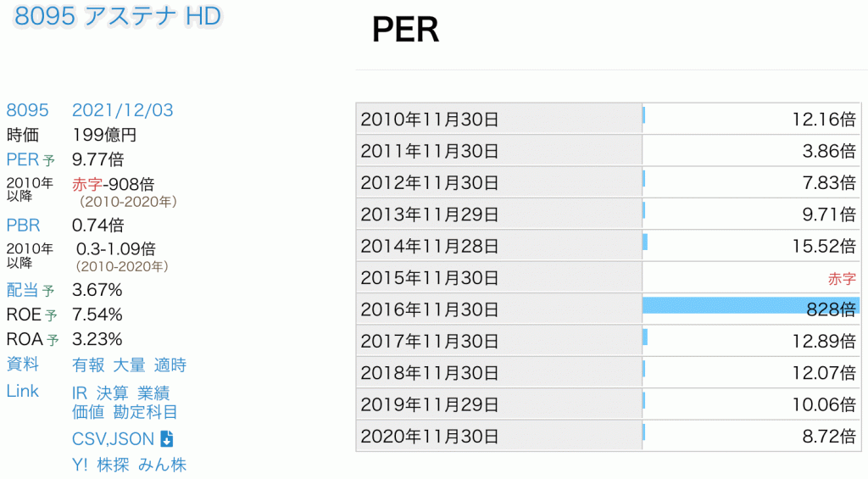Viewport: 868px width, 479px height.
Task: Click the CSV,JSON download icon
Action: [167, 438]
